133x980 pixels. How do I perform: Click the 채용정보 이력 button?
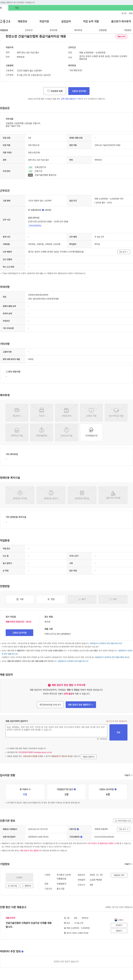119,875
